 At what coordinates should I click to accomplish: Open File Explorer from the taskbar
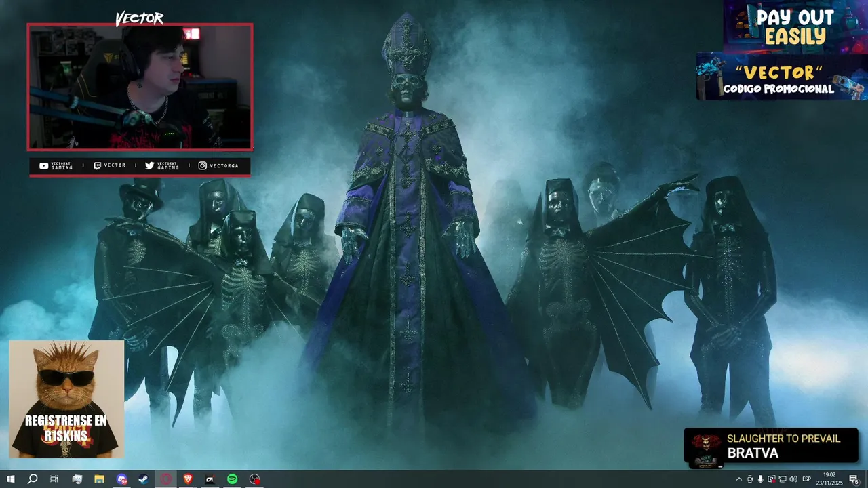click(99, 479)
